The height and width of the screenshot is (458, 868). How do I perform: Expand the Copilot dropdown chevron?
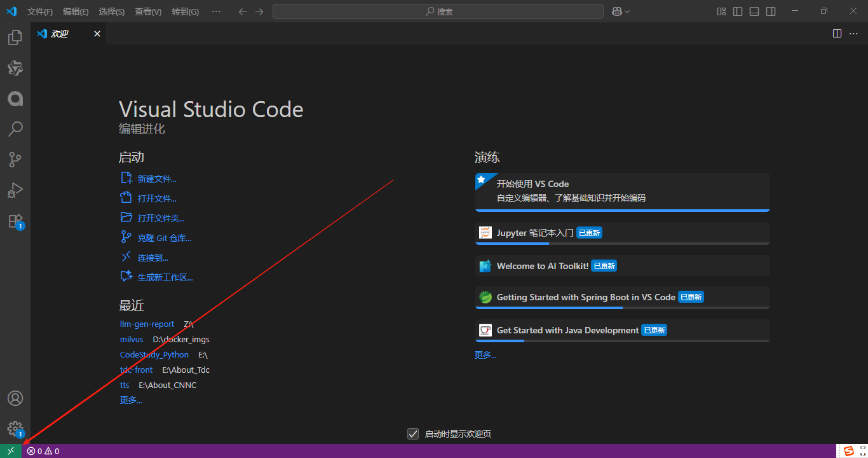(x=627, y=11)
